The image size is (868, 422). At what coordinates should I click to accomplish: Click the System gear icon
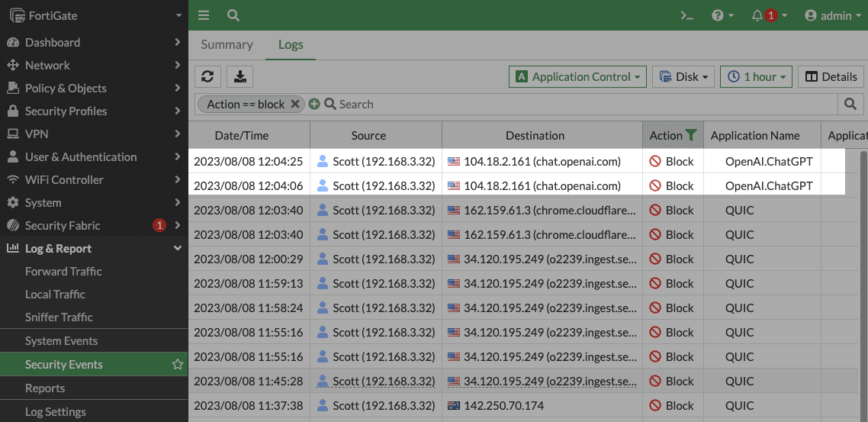pos(13,202)
